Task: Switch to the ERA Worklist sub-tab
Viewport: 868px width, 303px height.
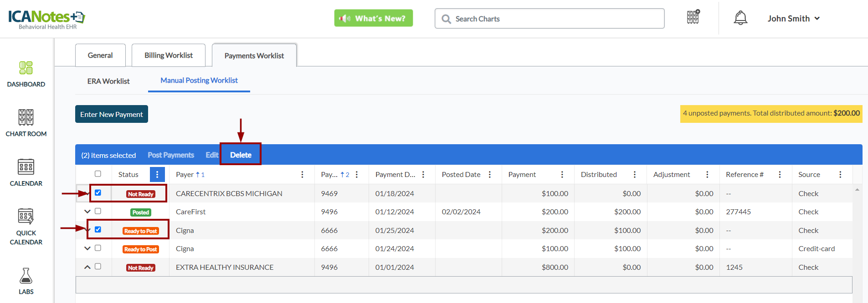Action: pyautogui.click(x=108, y=81)
